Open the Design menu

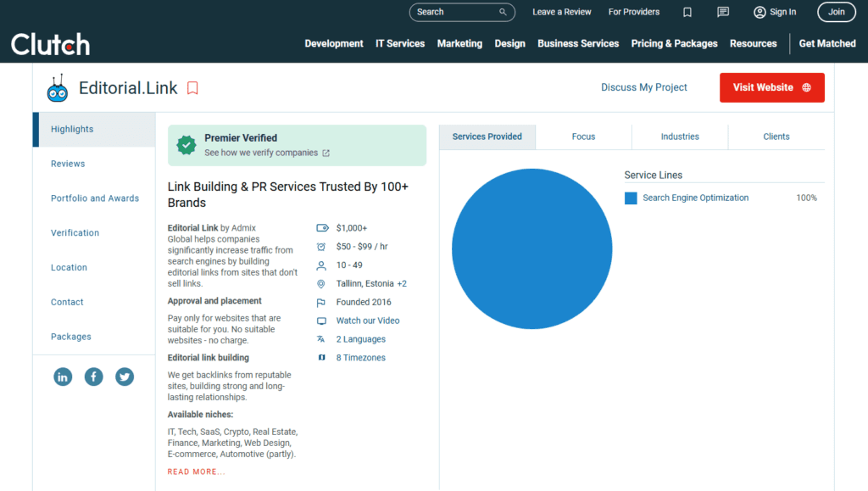pyautogui.click(x=509, y=44)
